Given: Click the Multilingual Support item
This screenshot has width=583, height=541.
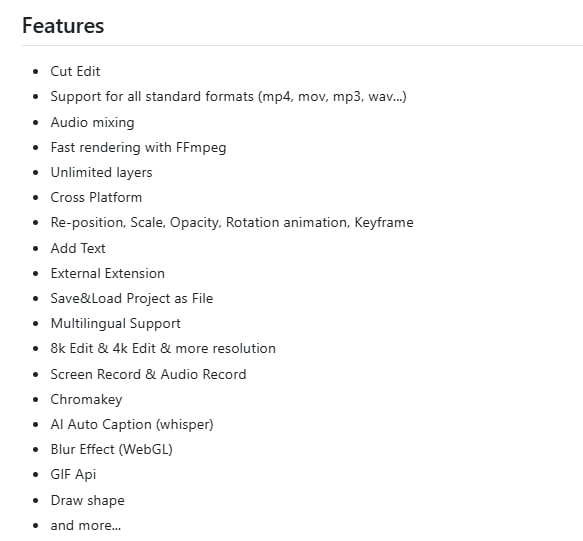Looking at the screenshot, I should coord(116,323).
